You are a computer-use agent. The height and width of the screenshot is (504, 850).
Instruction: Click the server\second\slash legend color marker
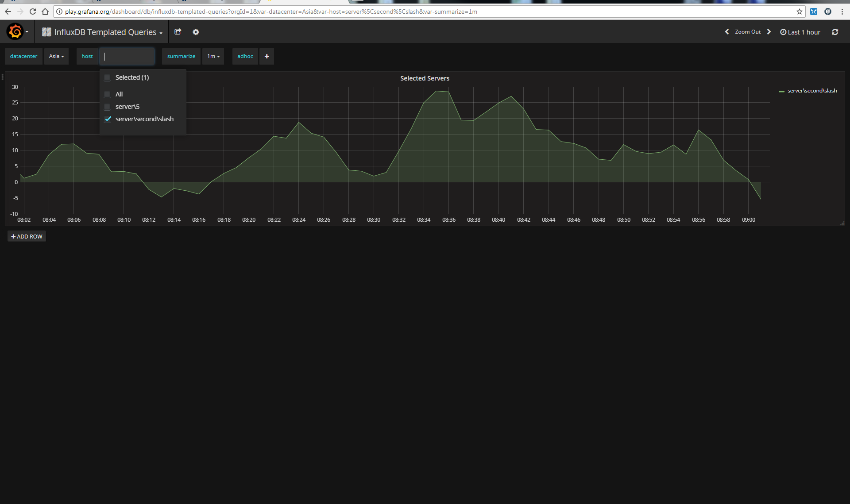pyautogui.click(x=782, y=91)
